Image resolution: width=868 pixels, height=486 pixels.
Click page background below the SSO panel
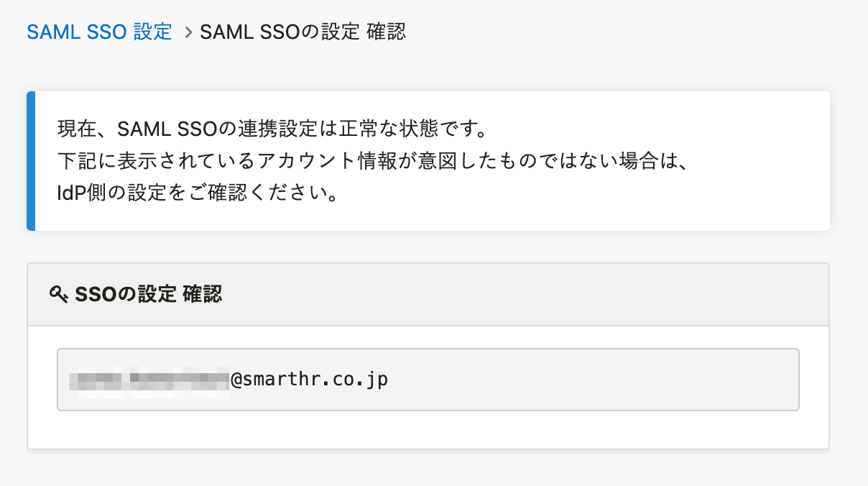428,469
